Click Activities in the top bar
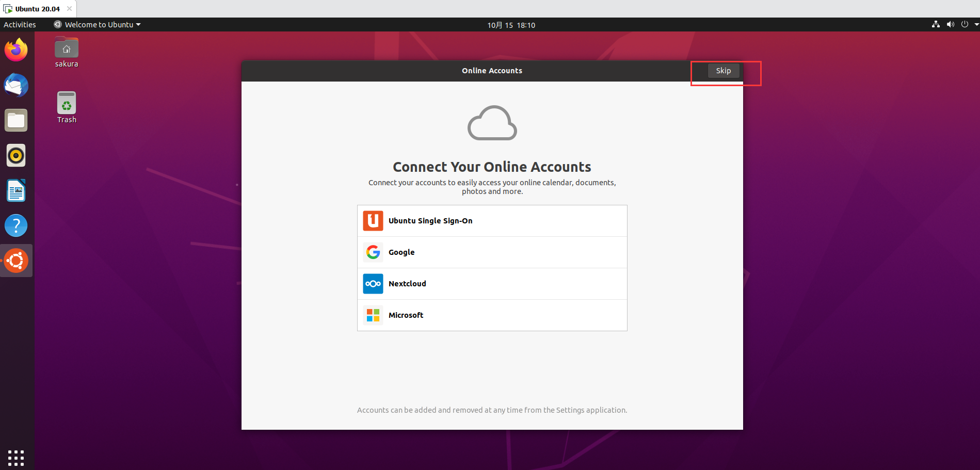Viewport: 980px width, 470px height. [x=20, y=25]
